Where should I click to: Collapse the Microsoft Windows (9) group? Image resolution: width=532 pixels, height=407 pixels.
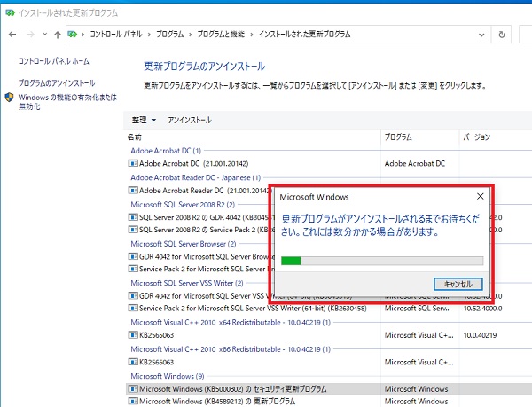(x=168, y=376)
